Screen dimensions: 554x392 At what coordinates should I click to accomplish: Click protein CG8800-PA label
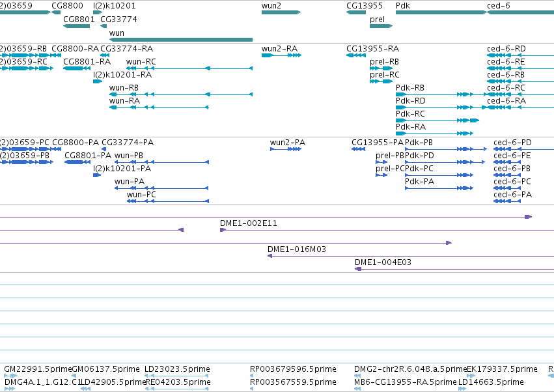pos(76,143)
